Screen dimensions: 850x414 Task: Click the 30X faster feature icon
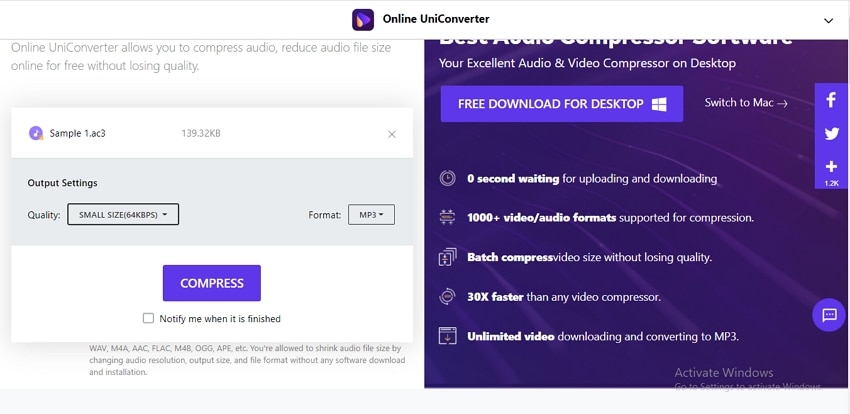pyautogui.click(x=447, y=296)
